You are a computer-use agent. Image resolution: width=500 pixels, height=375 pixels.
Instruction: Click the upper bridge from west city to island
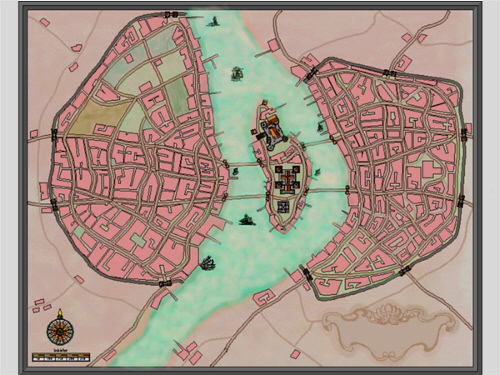(243, 164)
